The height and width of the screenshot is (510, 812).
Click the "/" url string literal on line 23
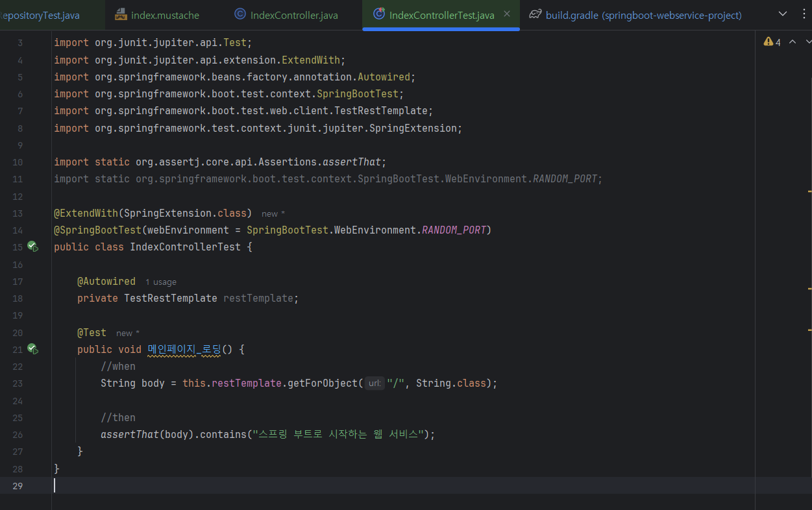pyautogui.click(x=396, y=383)
